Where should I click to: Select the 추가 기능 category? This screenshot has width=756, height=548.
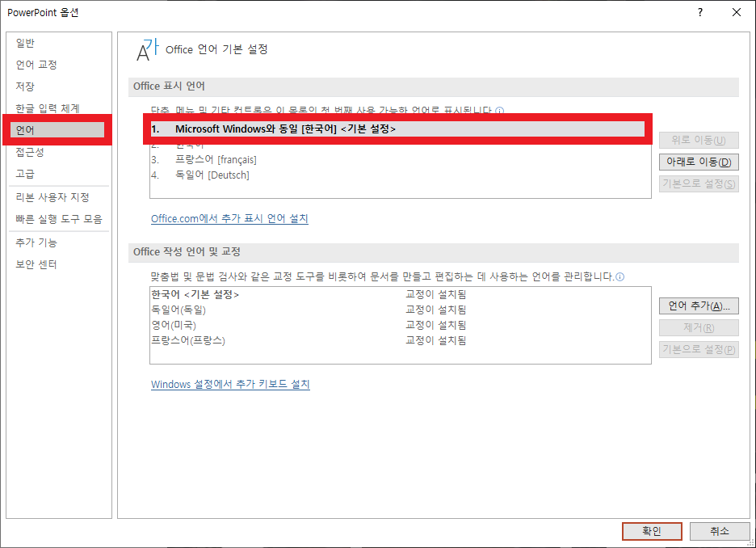(x=36, y=242)
